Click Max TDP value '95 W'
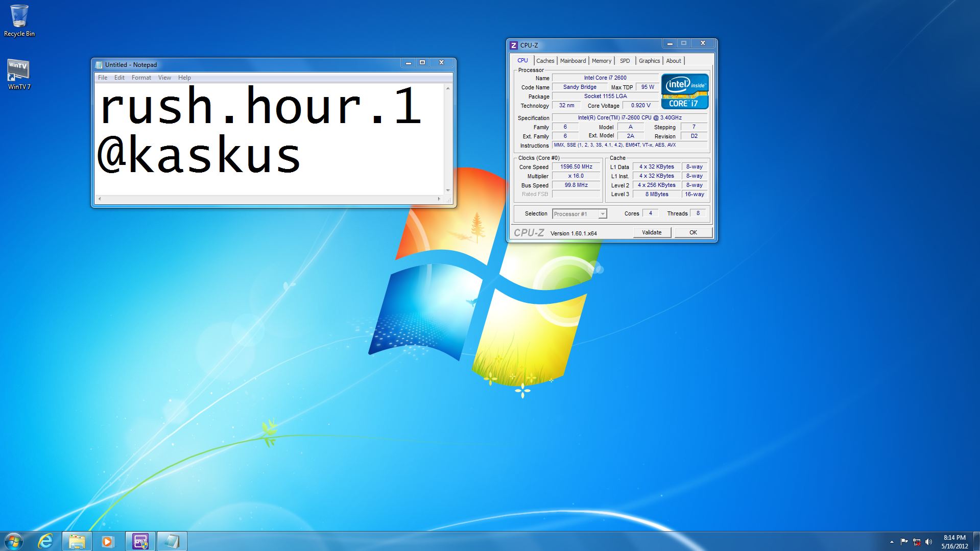 pos(648,87)
